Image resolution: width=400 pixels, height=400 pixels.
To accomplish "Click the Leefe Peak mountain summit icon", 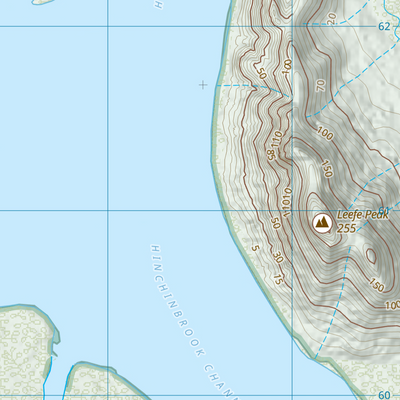I will 322,223.
